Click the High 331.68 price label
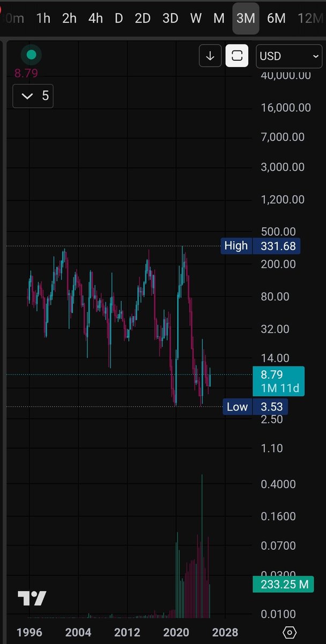Viewport: 326px width, 644px height. tap(261, 246)
